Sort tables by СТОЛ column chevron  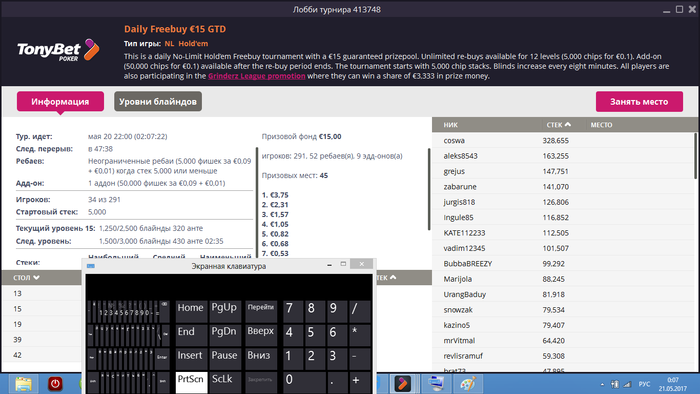(37, 278)
